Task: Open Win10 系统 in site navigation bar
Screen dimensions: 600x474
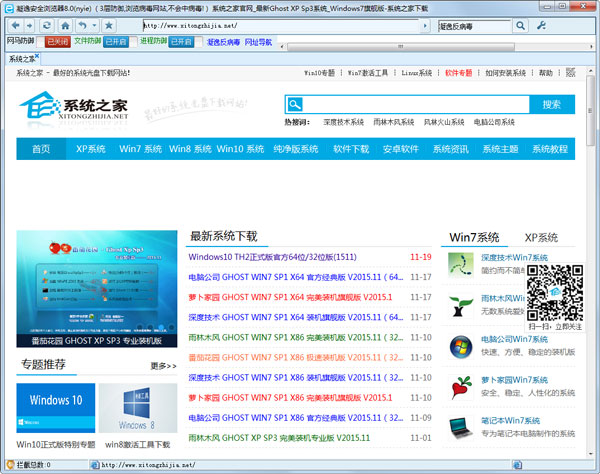Action: point(242,149)
